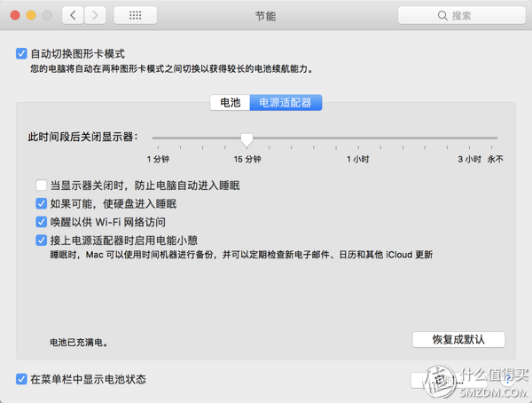Image resolution: width=532 pixels, height=403 pixels.
Task: Focus the 搜索 search field
Action: (x=462, y=15)
